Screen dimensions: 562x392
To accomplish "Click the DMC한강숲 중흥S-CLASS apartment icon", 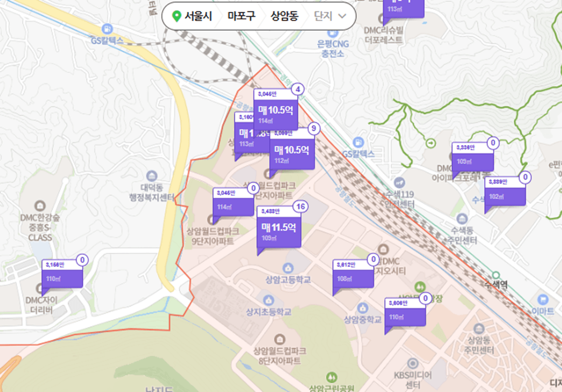I will [x=39, y=206].
